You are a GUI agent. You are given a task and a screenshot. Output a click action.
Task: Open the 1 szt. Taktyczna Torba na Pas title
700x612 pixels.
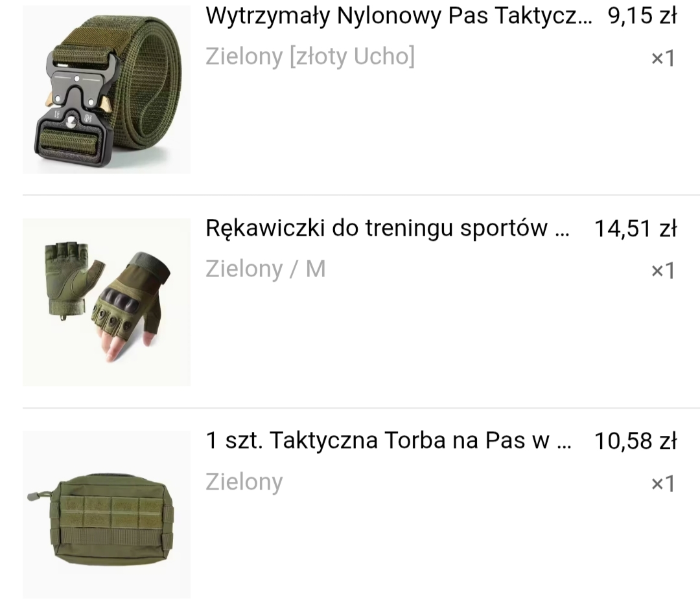click(388, 441)
